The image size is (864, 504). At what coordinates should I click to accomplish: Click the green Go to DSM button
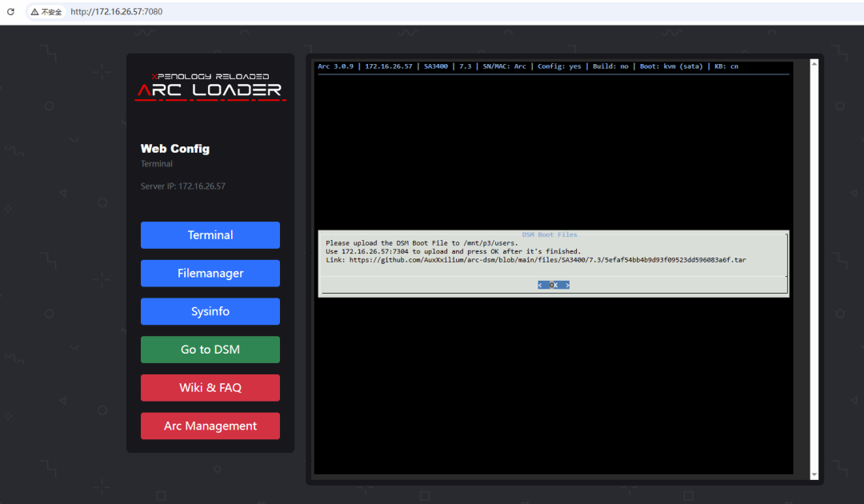[210, 350]
